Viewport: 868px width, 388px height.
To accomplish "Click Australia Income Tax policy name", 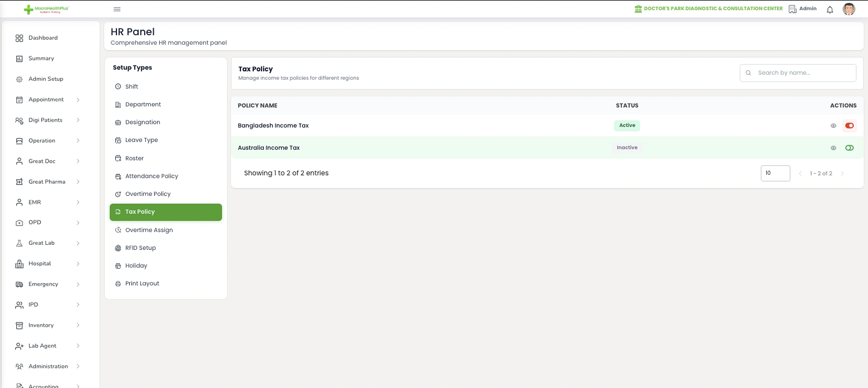I will coord(268,148).
